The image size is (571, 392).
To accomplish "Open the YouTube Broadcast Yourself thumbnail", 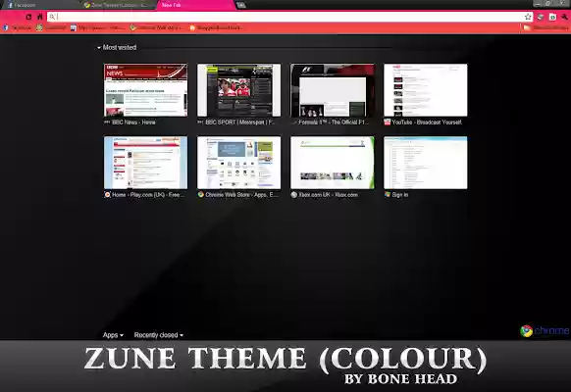I will [426, 90].
